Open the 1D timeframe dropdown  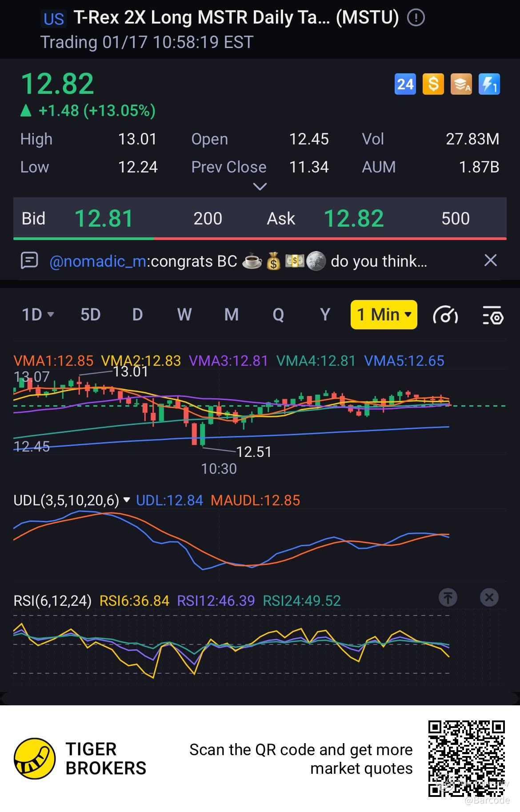pos(38,315)
